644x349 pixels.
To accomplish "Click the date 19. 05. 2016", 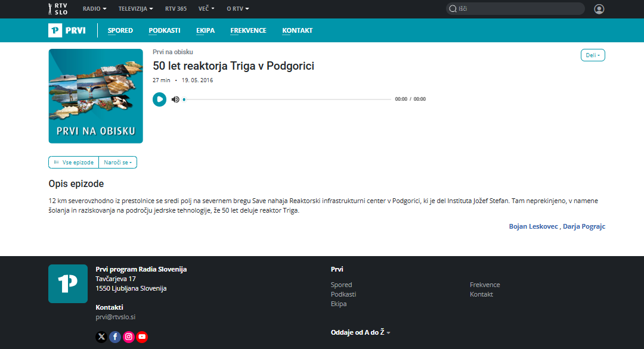I will pos(197,80).
